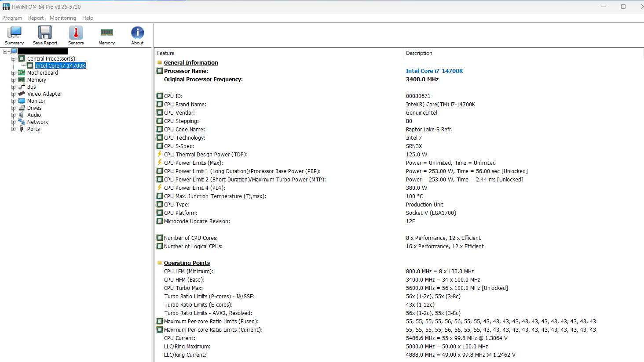Open the Report menu
The image size is (644, 362).
pos(36,18)
